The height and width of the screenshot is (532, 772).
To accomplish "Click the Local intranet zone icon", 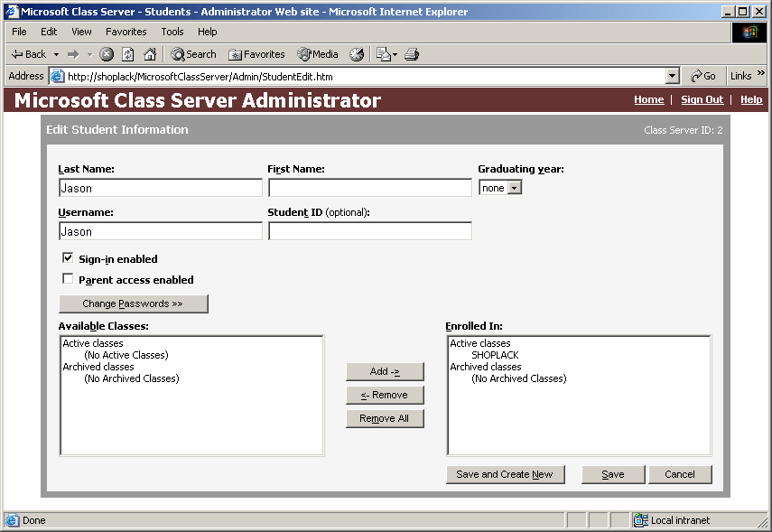I will 640,520.
